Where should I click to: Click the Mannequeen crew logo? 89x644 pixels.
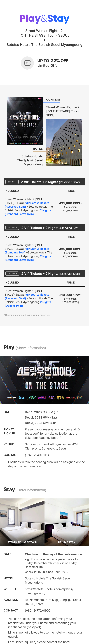pyautogui.click(x=61, y=397)
